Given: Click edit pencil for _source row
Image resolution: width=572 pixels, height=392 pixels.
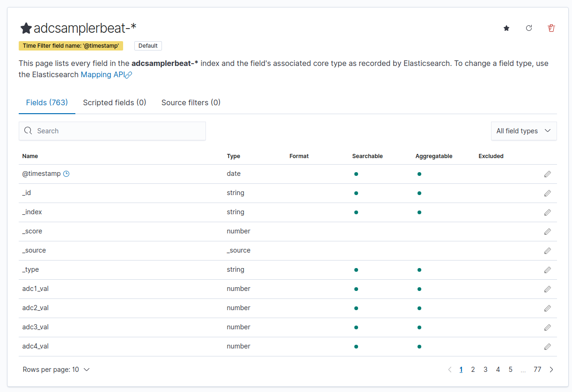Looking at the screenshot, I should (x=547, y=251).
